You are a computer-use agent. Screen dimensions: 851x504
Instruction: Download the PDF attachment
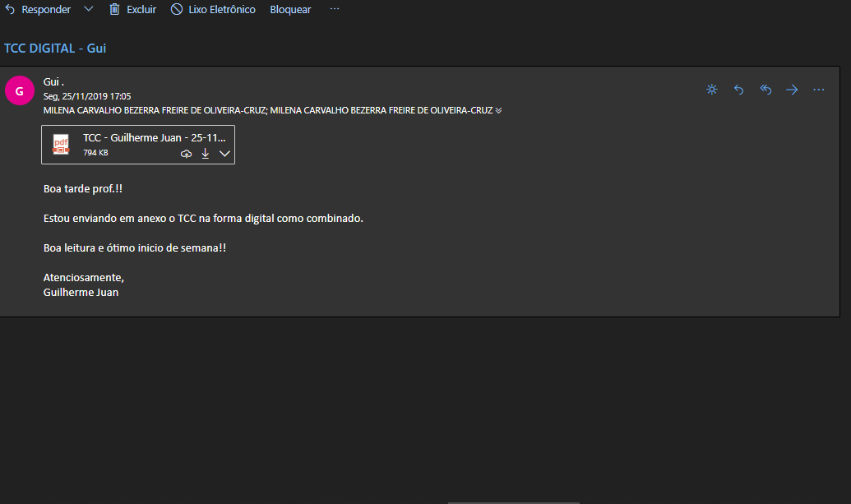(206, 154)
